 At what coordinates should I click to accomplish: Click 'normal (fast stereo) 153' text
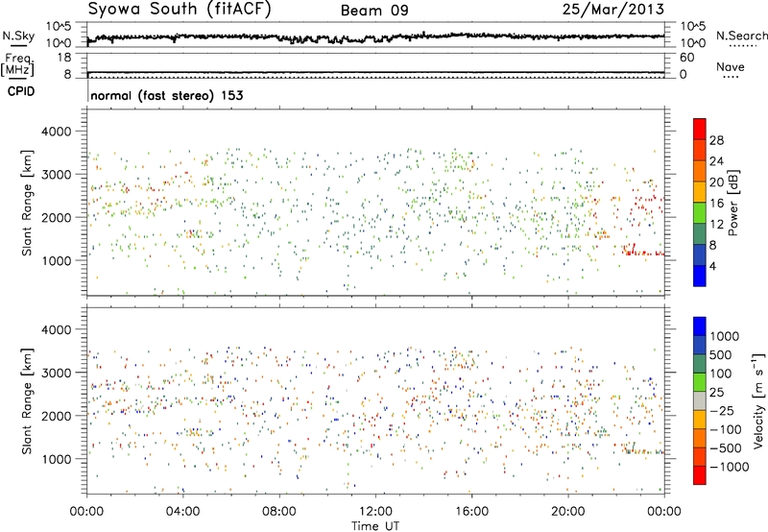[x=167, y=95]
